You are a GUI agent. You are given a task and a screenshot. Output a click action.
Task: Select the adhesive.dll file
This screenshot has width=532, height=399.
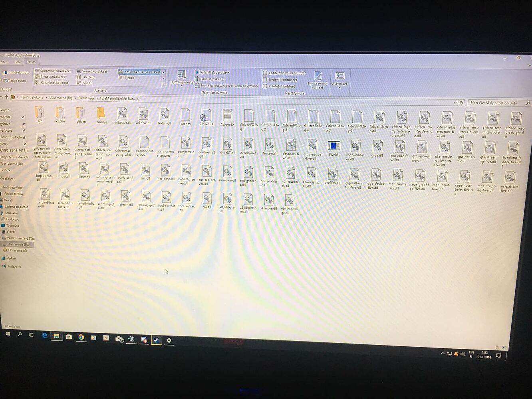(x=123, y=115)
